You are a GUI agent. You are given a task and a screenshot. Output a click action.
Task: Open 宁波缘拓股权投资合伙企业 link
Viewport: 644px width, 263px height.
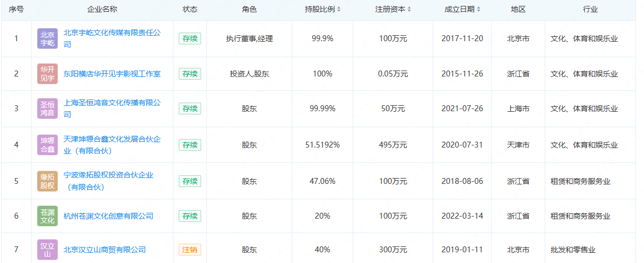pyautogui.click(x=108, y=175)
